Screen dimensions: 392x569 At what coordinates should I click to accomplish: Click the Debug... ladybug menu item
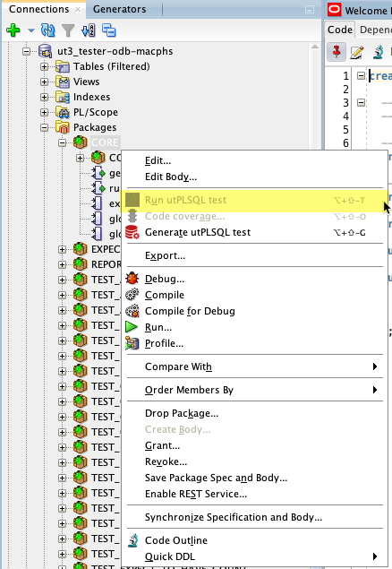(x=255, y=279)
